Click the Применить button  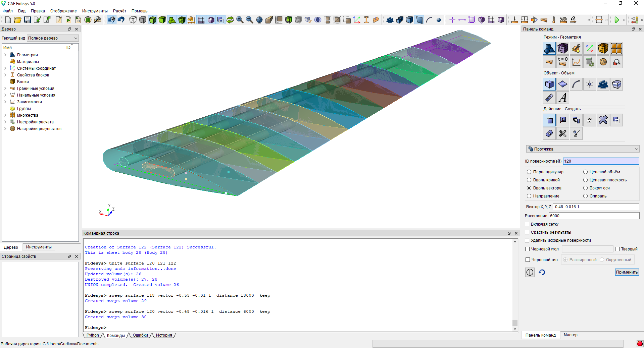click(627, 272)
